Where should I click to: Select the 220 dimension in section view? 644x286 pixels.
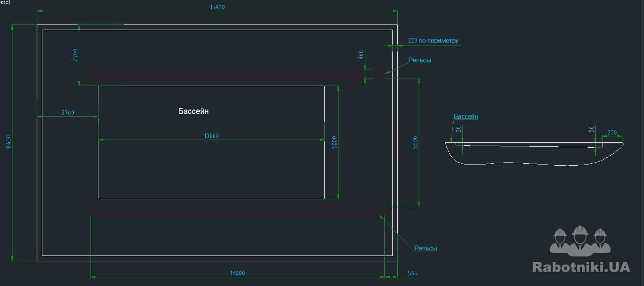(x=612, y=132)
